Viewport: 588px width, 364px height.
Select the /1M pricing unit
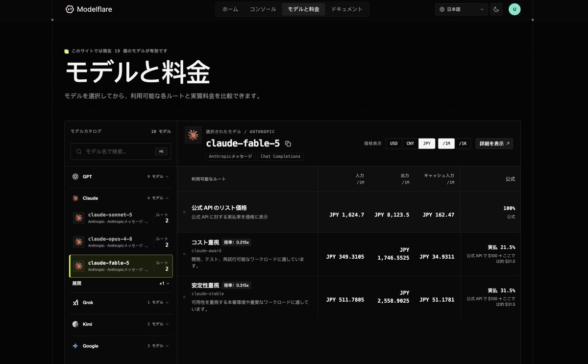pyautogui.click(x=446, y=144)
